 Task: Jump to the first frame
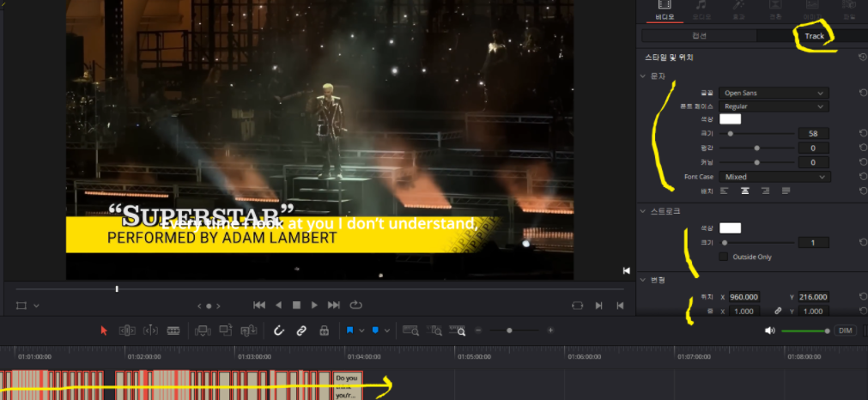tap(259, 305)
